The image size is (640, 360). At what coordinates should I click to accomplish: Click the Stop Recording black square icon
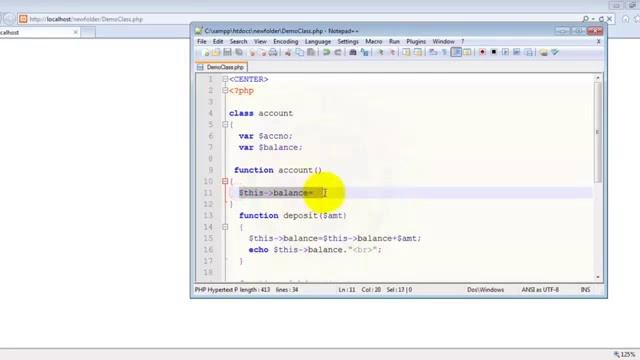[494, 52]
